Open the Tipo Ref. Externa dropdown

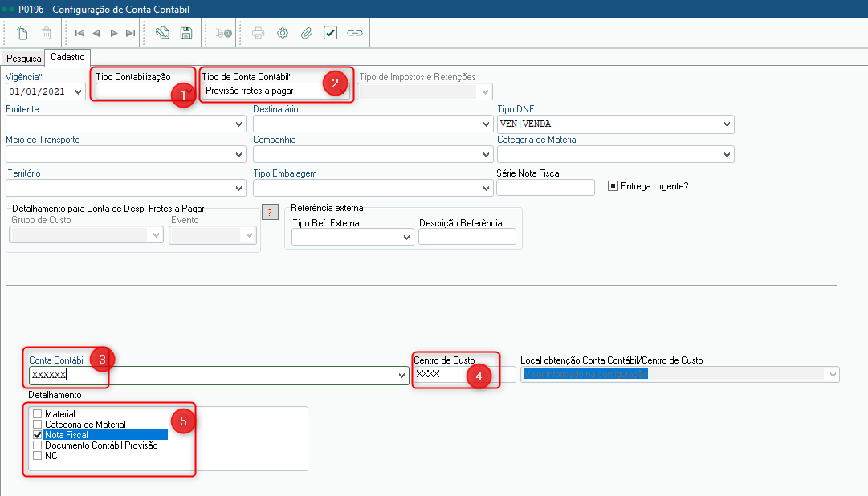[407, 237]
